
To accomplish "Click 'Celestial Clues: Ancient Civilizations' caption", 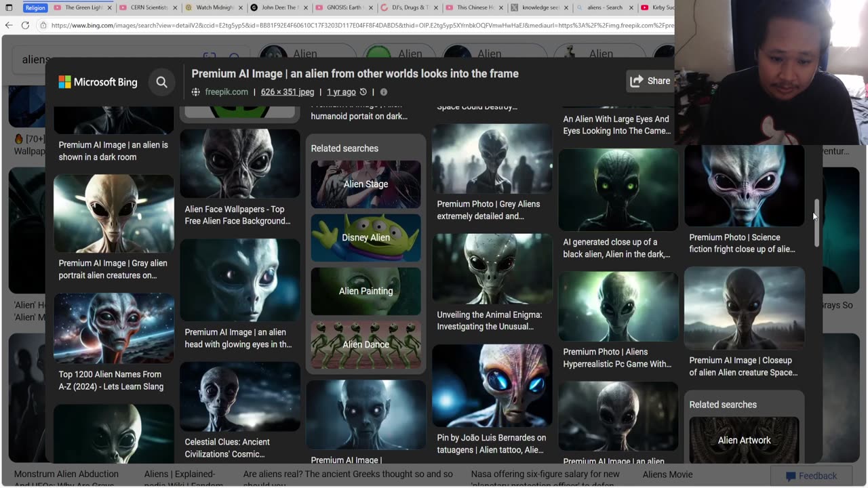I will (x=227, y=448).
